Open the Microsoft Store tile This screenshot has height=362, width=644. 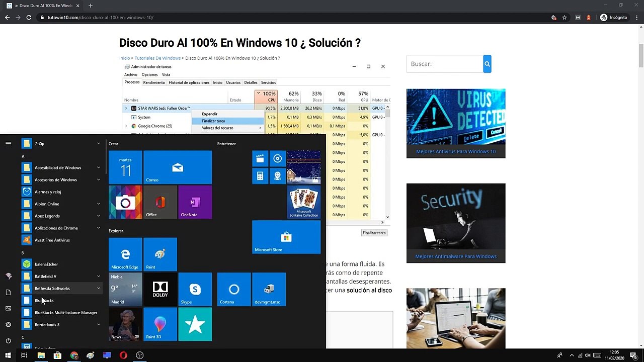(x=286, y=237)
